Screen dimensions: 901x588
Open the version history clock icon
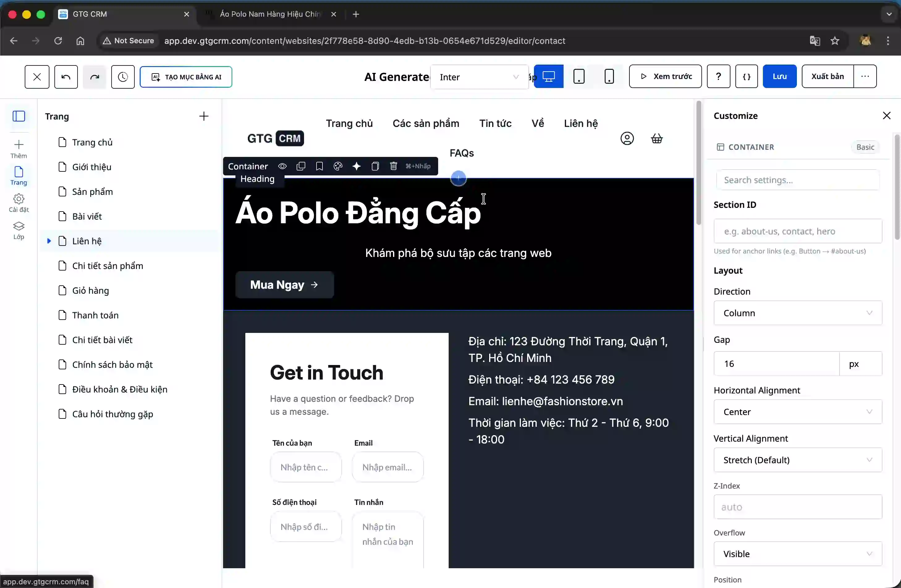pyautogui.click(x=123, y=77)
